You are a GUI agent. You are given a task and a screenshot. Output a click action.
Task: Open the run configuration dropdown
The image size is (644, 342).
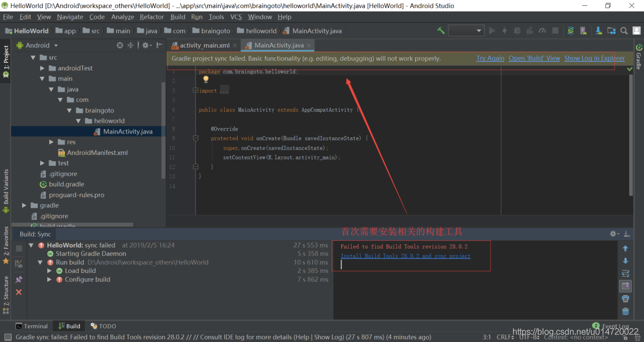466,31
